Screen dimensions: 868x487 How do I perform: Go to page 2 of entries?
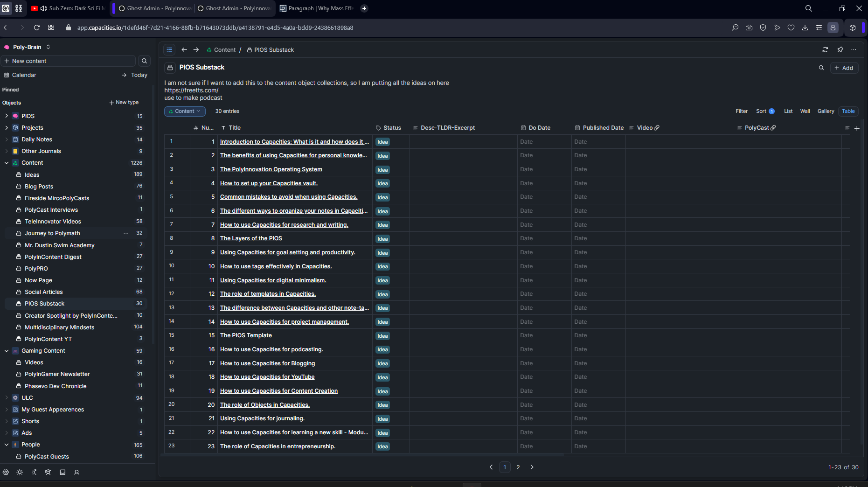(518, 467)
